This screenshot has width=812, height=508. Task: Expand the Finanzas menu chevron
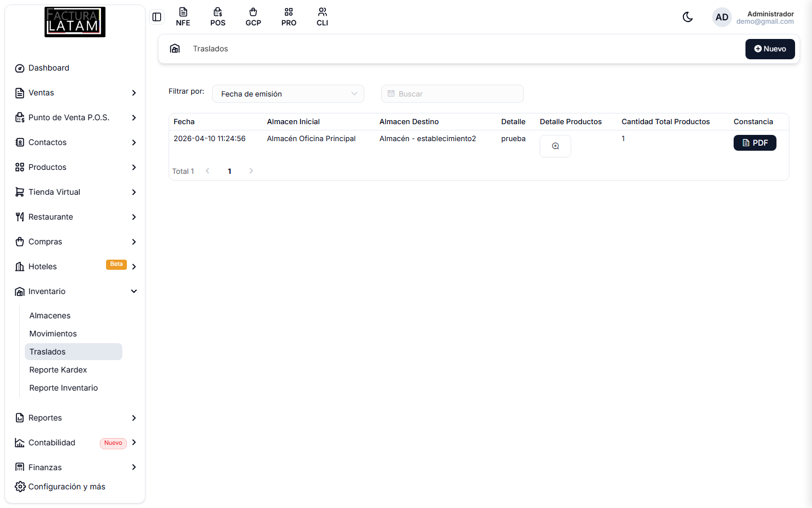pyautogui.click(x=134, y=467)
